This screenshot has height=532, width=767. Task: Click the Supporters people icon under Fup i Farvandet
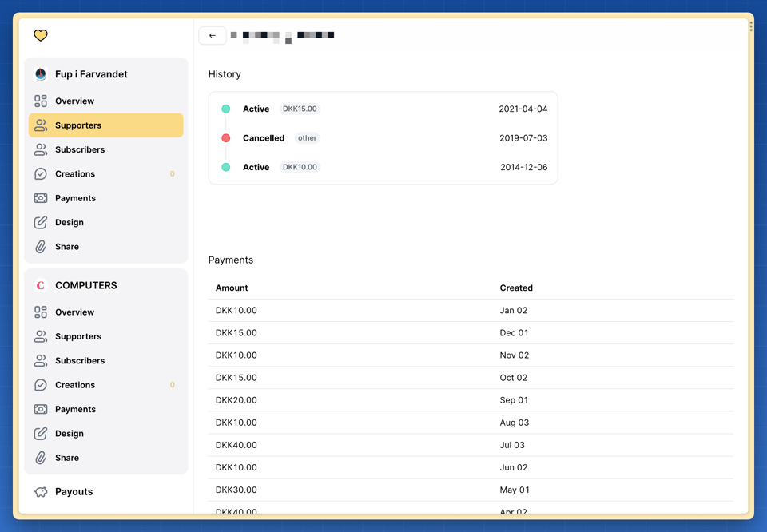41,125
